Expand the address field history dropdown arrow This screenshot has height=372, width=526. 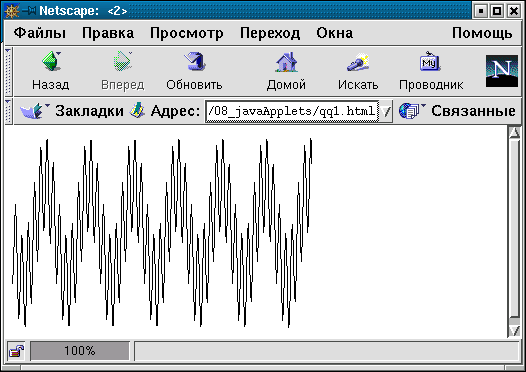[x=386, y=111]
